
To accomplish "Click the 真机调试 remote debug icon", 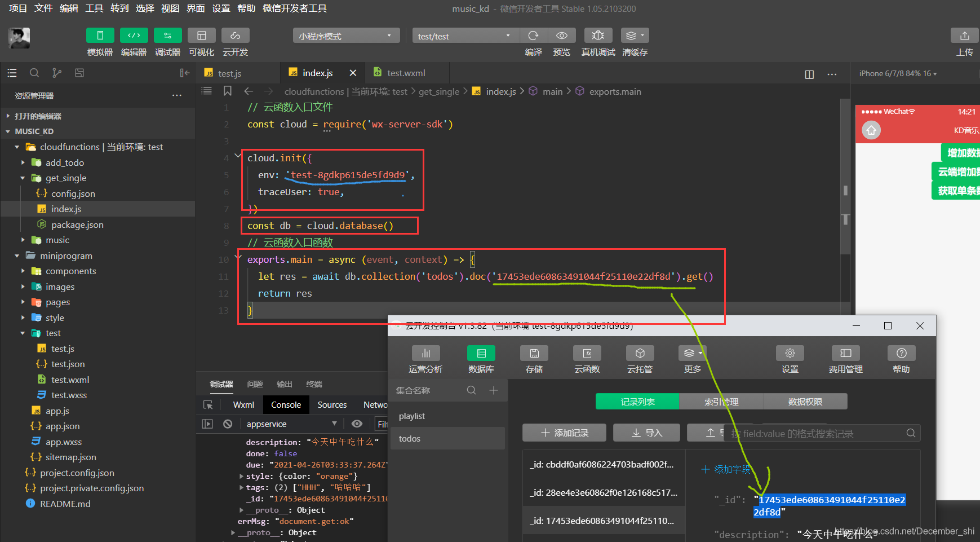I will coord(598,36).
